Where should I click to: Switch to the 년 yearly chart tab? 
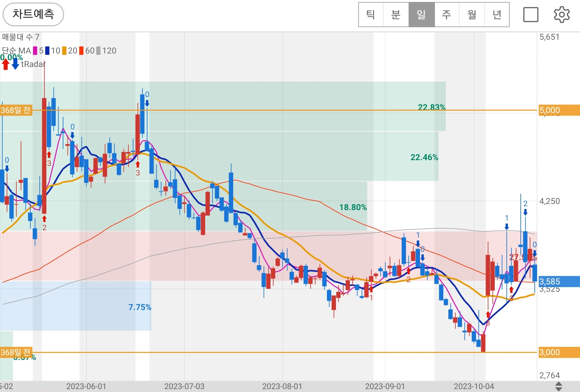pos(497,15)
